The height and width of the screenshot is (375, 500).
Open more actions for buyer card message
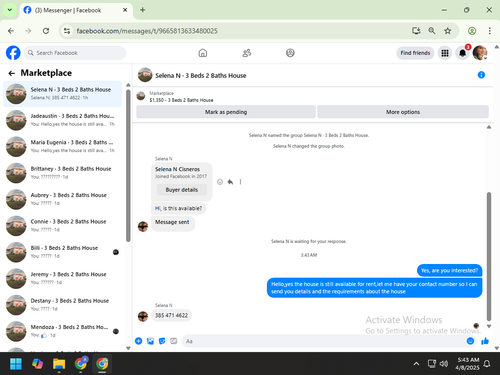pos(240,182)
